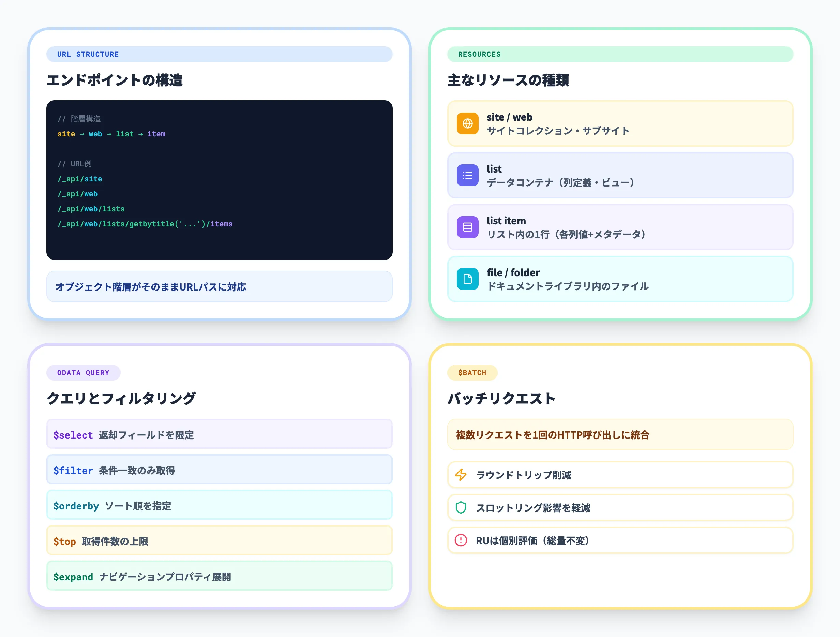The height and width of the screenshot is (637, 840).
Task: Click the file/folder page icon
Action: click(467, 279)
